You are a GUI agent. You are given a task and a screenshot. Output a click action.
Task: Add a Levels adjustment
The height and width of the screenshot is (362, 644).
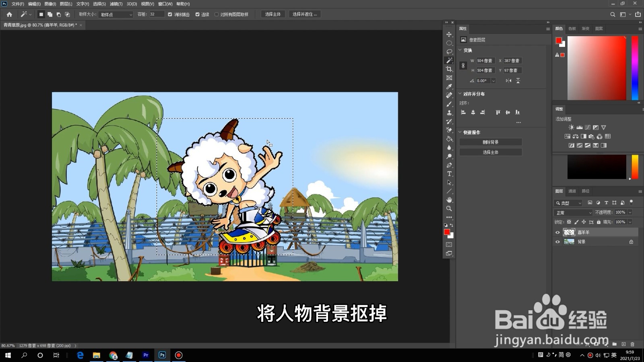[580, 127]
